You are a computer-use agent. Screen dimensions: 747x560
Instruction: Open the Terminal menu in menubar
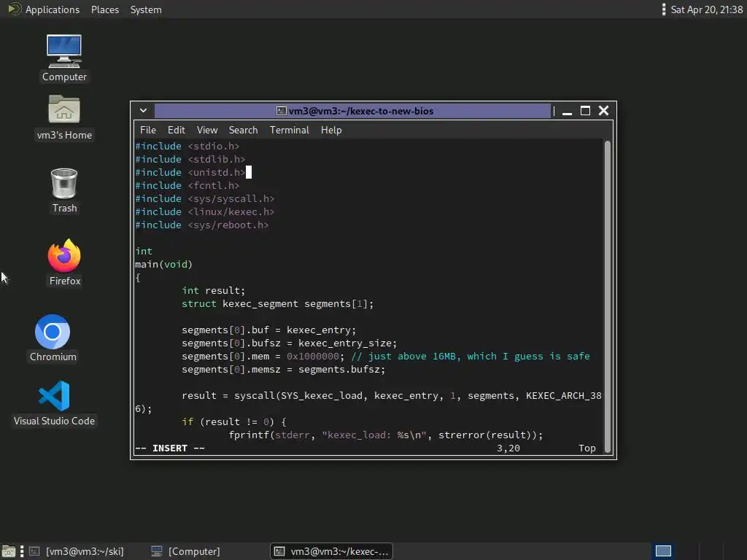tap(289, 130)
